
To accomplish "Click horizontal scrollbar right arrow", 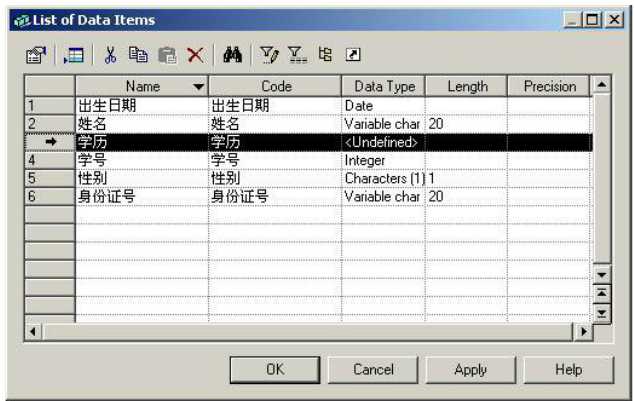I will pos(583,331).
